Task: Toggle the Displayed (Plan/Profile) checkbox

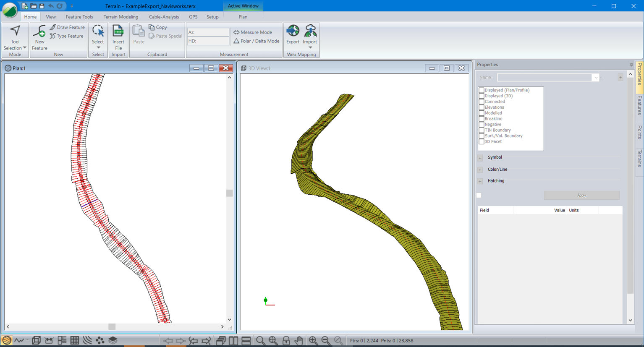Action: tap(482, 90)
